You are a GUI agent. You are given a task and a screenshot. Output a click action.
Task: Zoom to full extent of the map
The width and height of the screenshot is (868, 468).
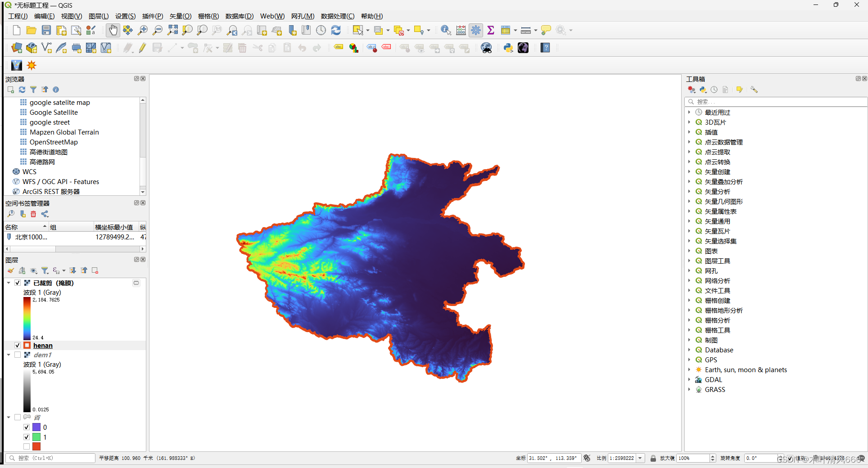[172, 30]
